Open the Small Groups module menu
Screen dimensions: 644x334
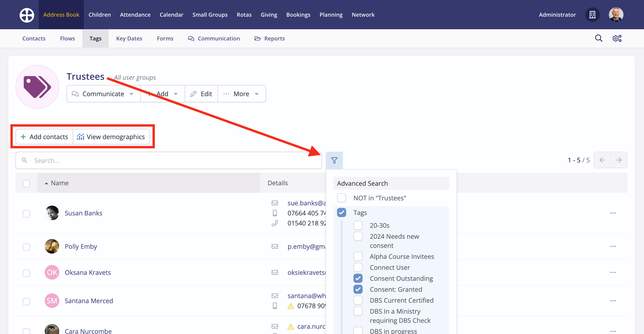[210, 15]
